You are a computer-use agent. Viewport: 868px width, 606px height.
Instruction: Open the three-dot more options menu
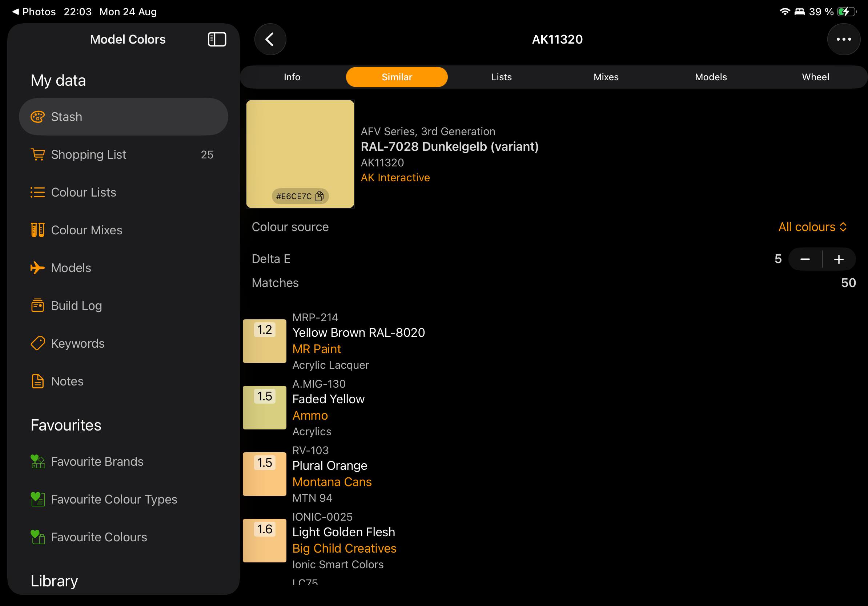click(843, 39)
